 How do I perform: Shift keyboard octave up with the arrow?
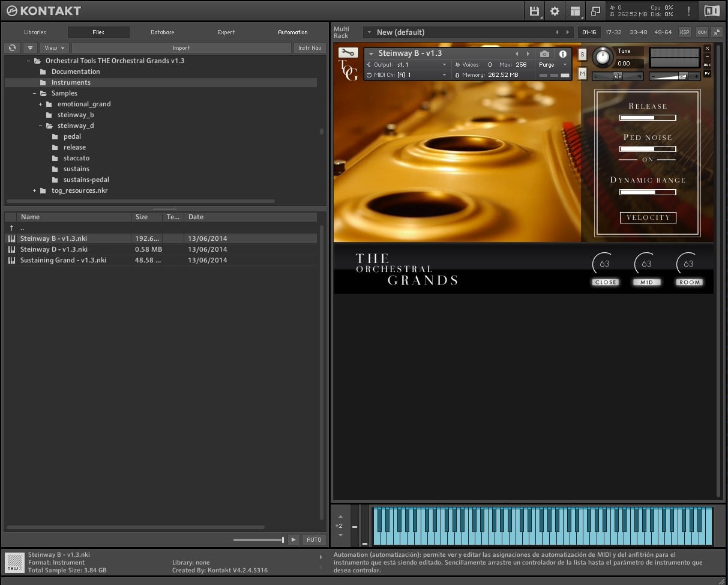(340, 517)
